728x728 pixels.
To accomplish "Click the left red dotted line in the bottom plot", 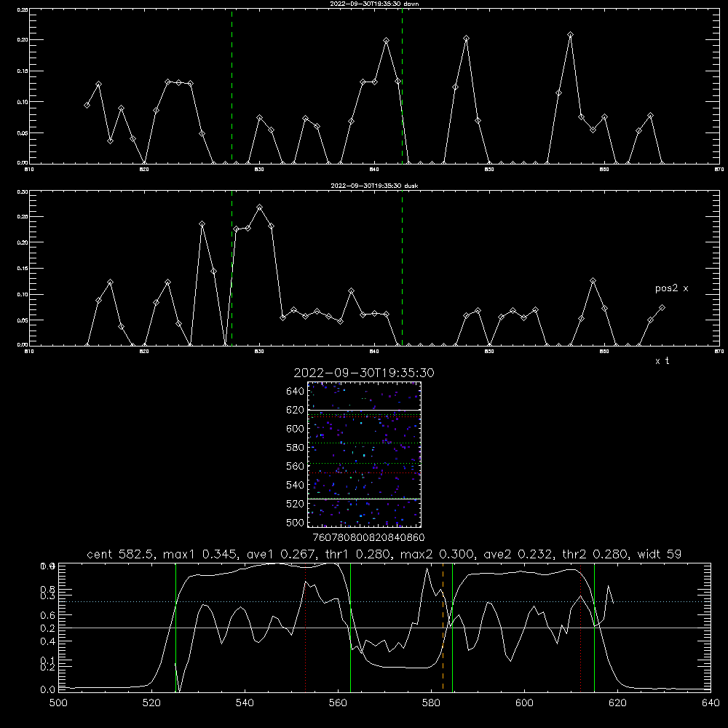I will (x=306, y=629).
